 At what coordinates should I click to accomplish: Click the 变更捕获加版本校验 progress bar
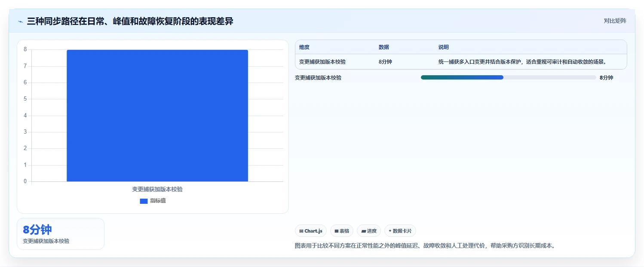509,77
